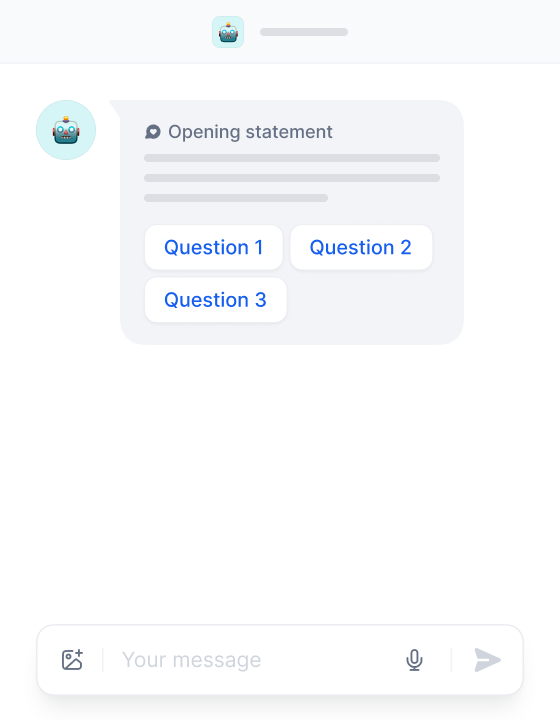Click the second placeholder text line in bubble
The width and height of the screenshot is (560, 720).
292,178
